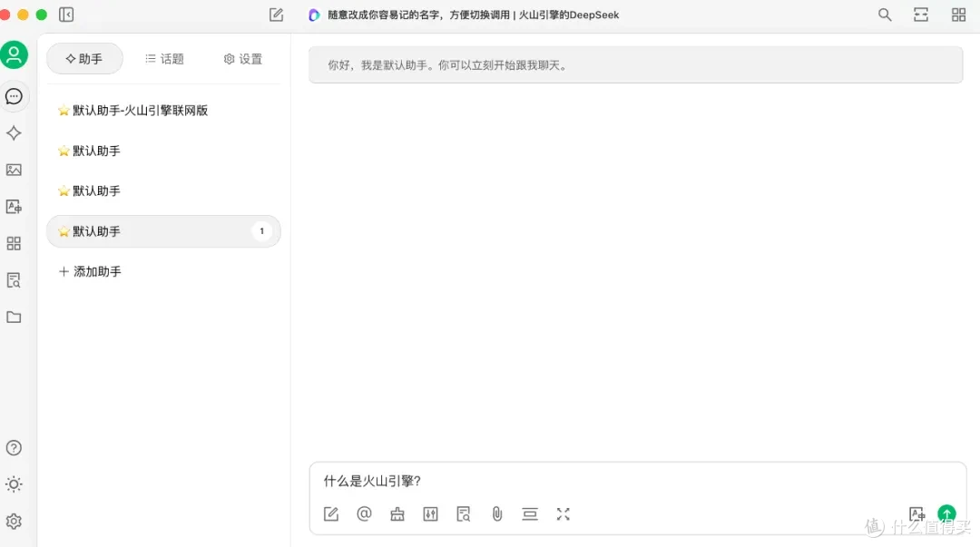Open the help question mark icon
This screenshot has height=547, width=980.
(14, 447)
